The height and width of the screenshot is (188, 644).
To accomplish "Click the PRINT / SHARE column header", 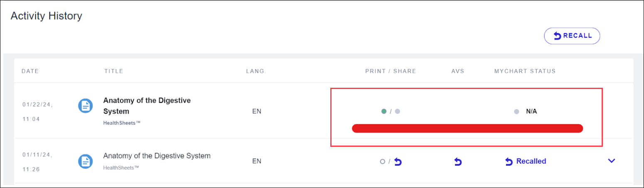I will pyautogui.click(x=391, y=71).
